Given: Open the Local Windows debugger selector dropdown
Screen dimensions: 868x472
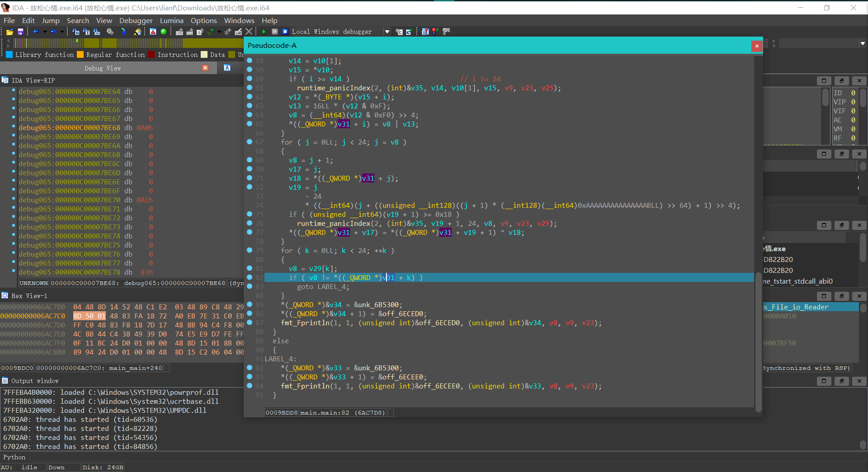Looking at the screenshot, I should click(387, 32).
